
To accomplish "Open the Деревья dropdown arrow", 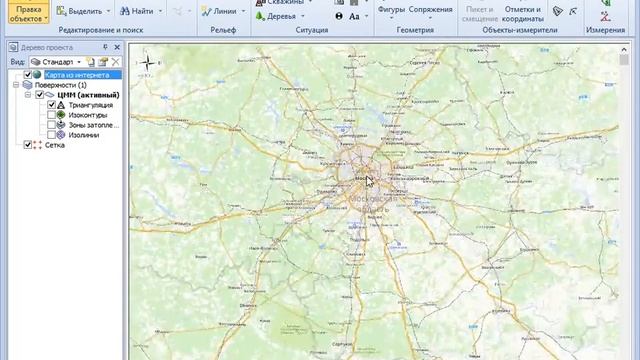I will point(303,16).
